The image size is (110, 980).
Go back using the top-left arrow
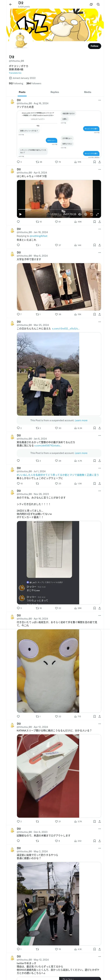pos(11,5)
